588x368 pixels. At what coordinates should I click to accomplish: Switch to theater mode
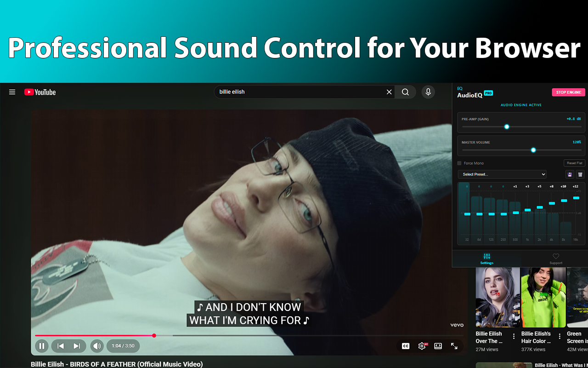tap(438, 346)
